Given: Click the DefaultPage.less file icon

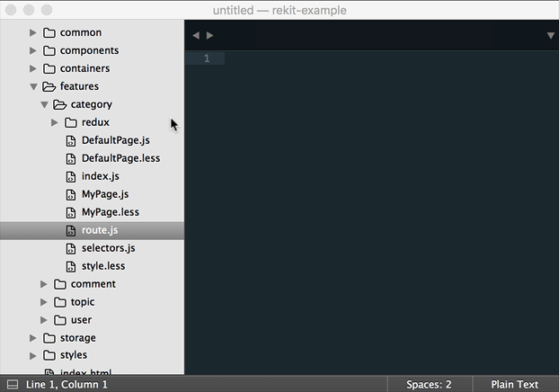Looking at the screenshot, I should (71, 159).
